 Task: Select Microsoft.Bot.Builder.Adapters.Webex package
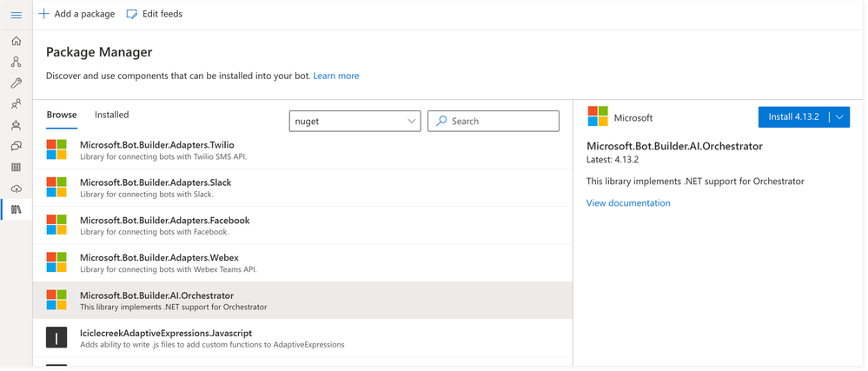(303, 263)
